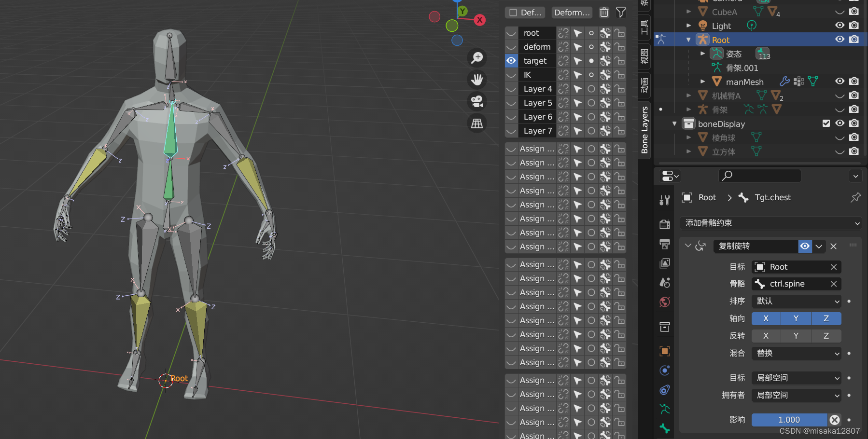The height and width of the screenshot is (439, 868).
Task: Disable the constraint's eye toggle next to 复制旋转
Action: click(805, 246)
